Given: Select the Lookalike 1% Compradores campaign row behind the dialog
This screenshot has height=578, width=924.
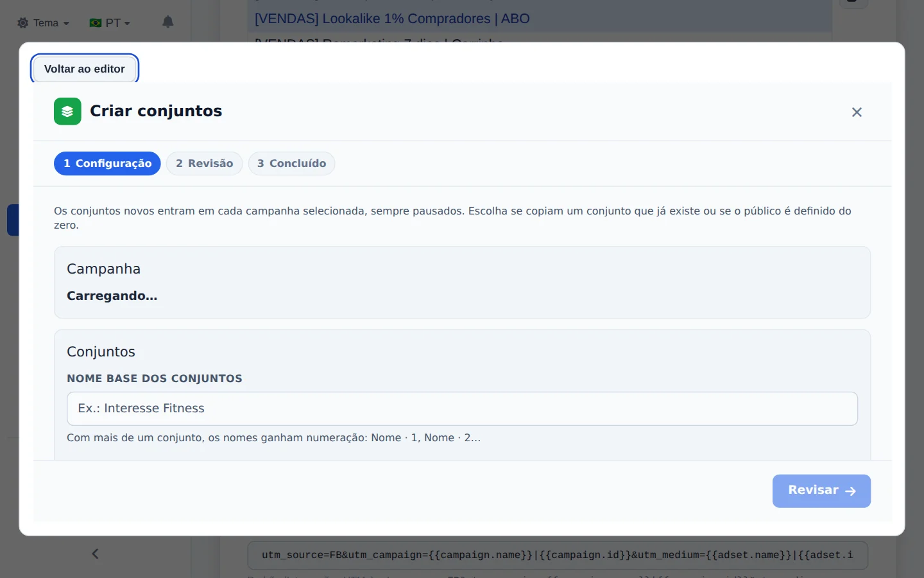Looking at the screenshot, I should click(539, 19).
